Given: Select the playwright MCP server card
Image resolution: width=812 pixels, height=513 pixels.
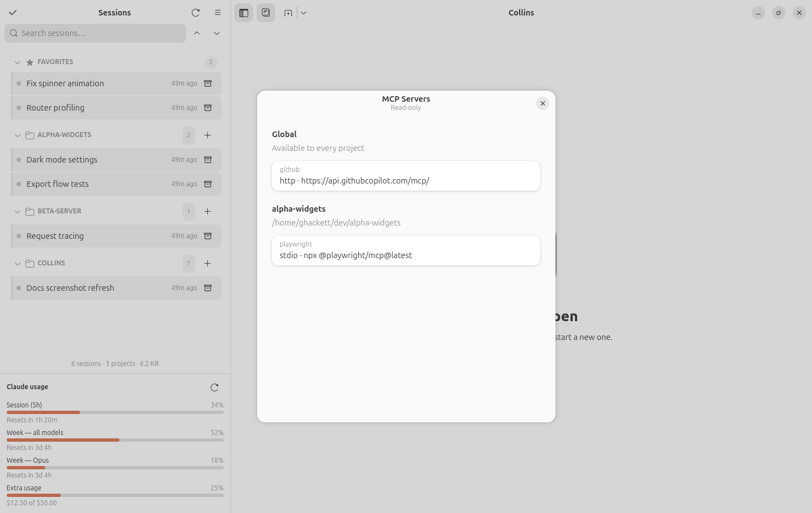Looking at the screenshot, I should tap(406, 250).
